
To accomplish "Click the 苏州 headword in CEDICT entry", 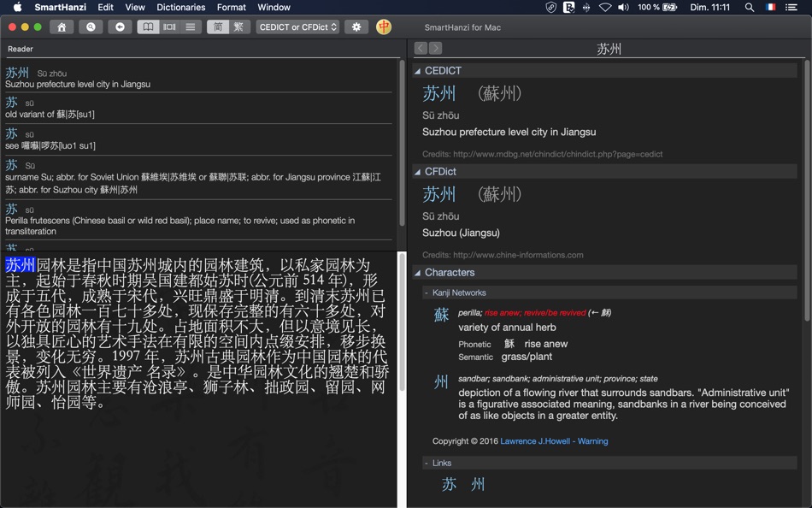I will click(x=439, y=93).
